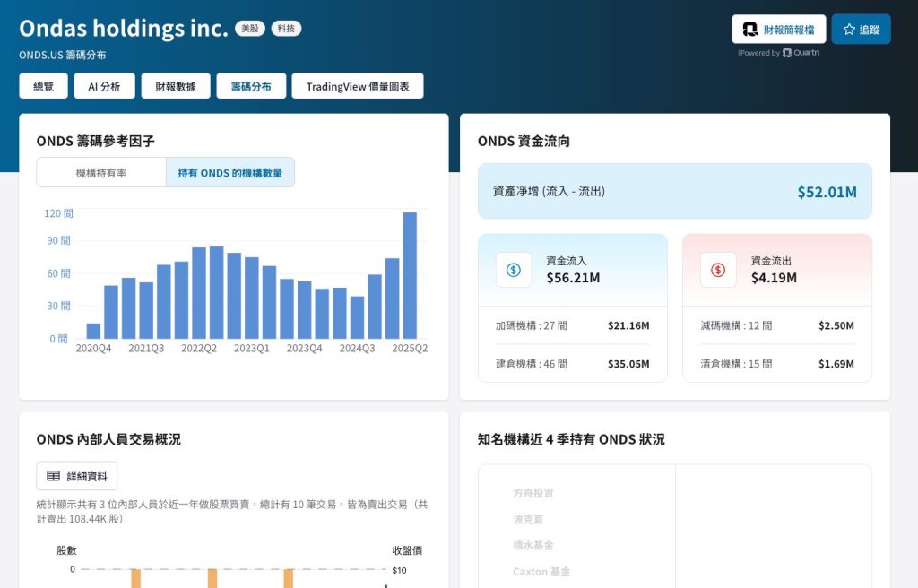918x588 pixels.
Task: Select the 籌碼分布 tab
Action: tap(251, 87)
